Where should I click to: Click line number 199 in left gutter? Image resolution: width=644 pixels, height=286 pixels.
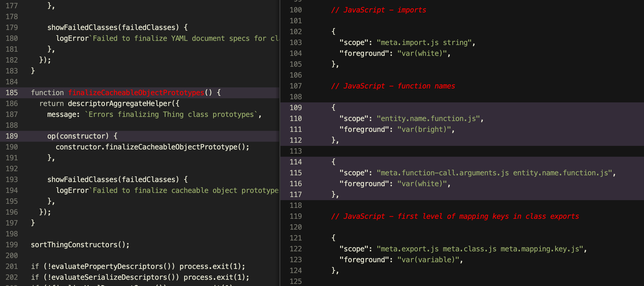pos(12,245)
